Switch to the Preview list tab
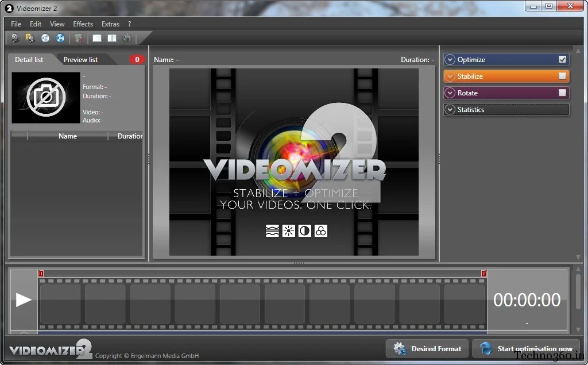The image size is (588, 365). coord(80,59)
